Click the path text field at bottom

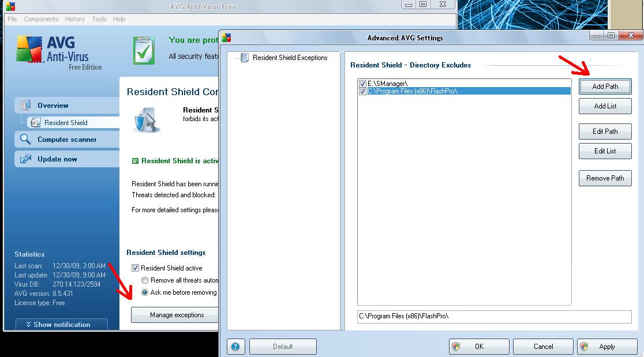point(494,317)
